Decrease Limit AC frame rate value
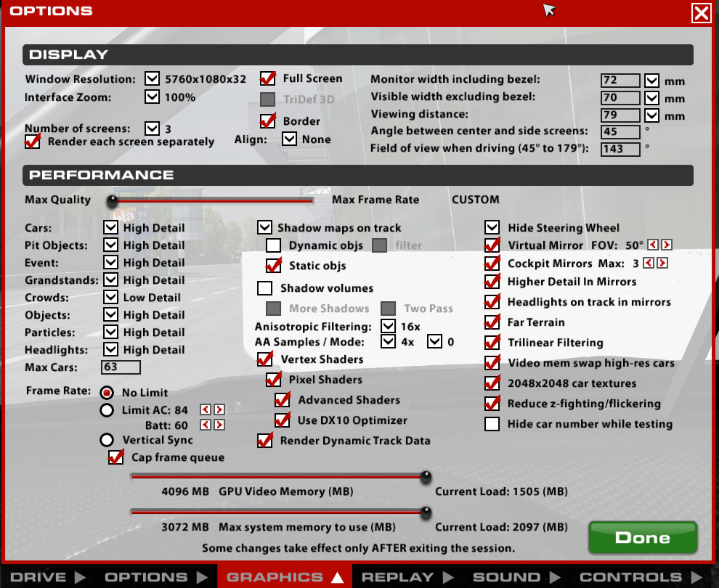 (206, 409)
